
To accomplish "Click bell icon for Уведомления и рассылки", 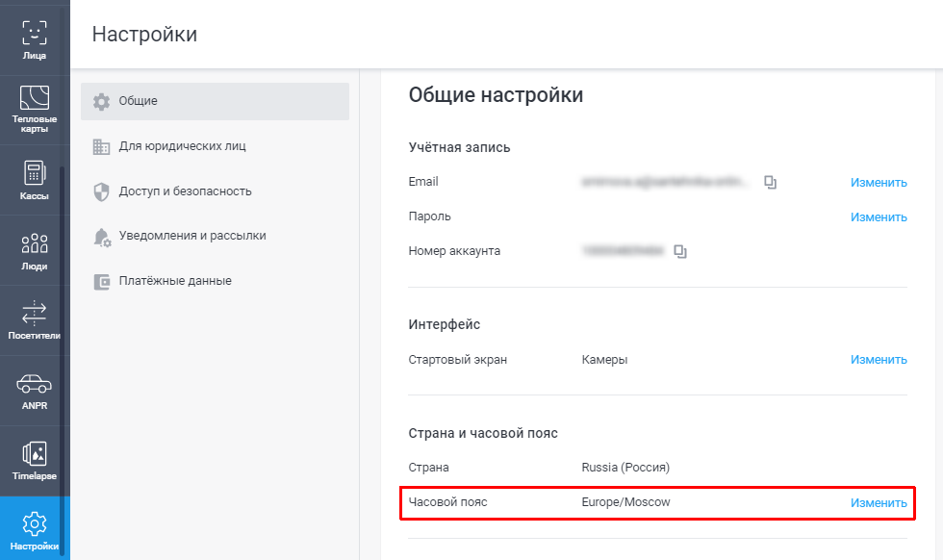I will pyautogui.click(x=102, y=237).
